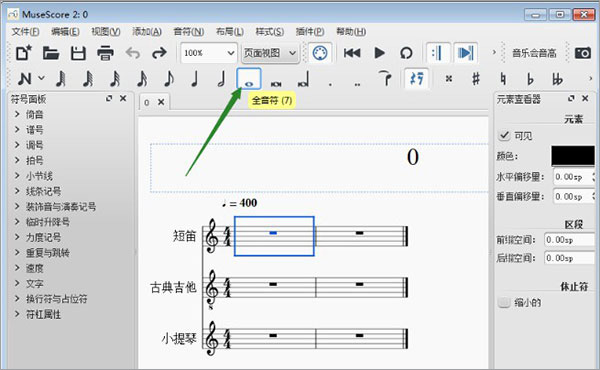Open the 帮助(H) menu

tap(351, 31)
